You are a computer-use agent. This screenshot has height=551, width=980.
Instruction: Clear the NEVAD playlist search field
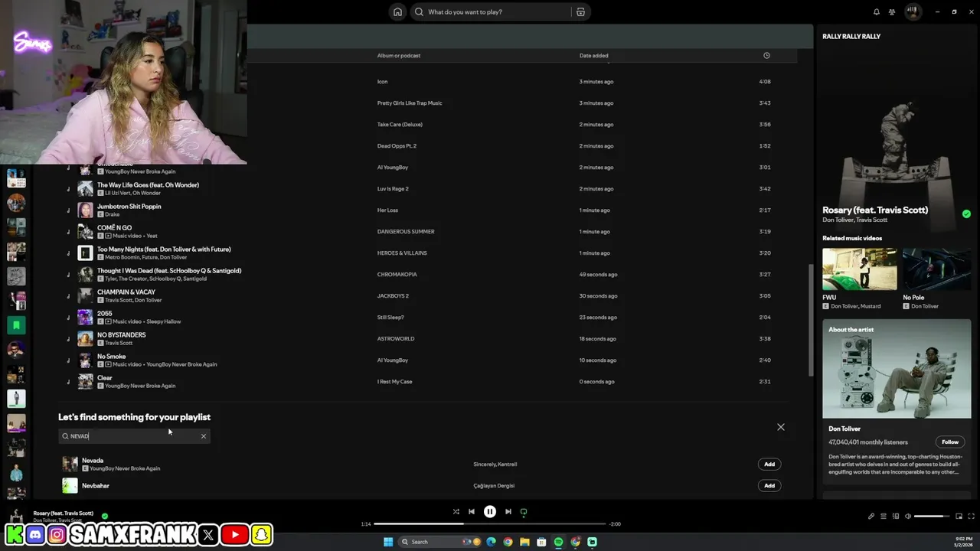204,436
